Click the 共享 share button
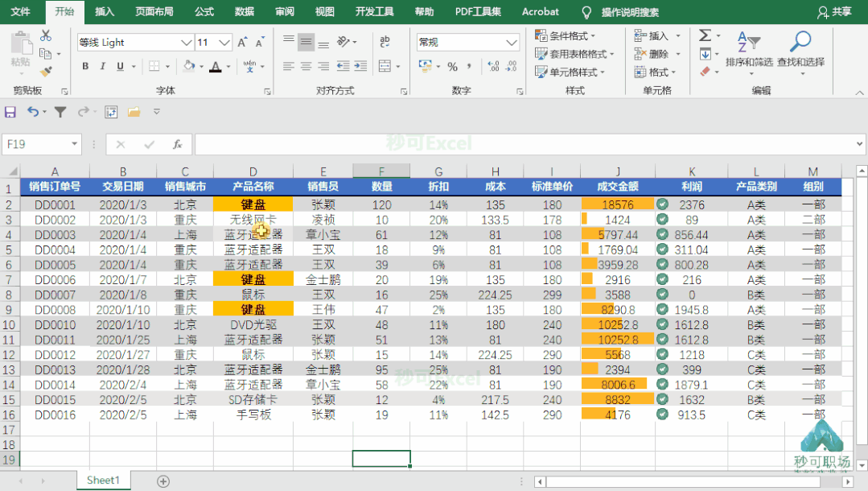Screen dimensions: 868x491 834,11
